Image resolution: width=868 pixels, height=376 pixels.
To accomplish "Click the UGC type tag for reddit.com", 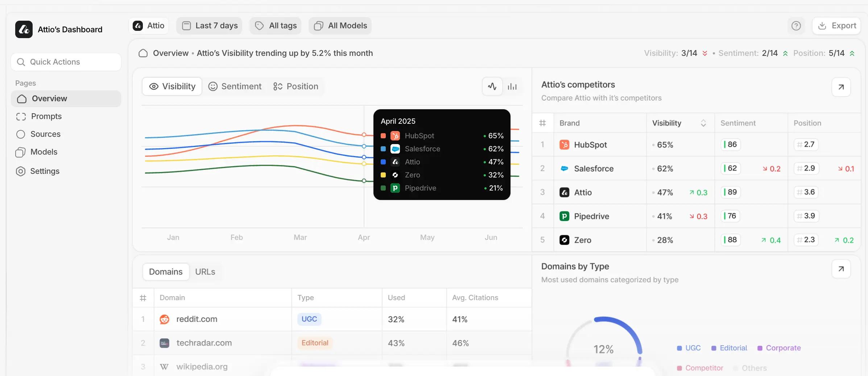I will [x=309, y=319].
